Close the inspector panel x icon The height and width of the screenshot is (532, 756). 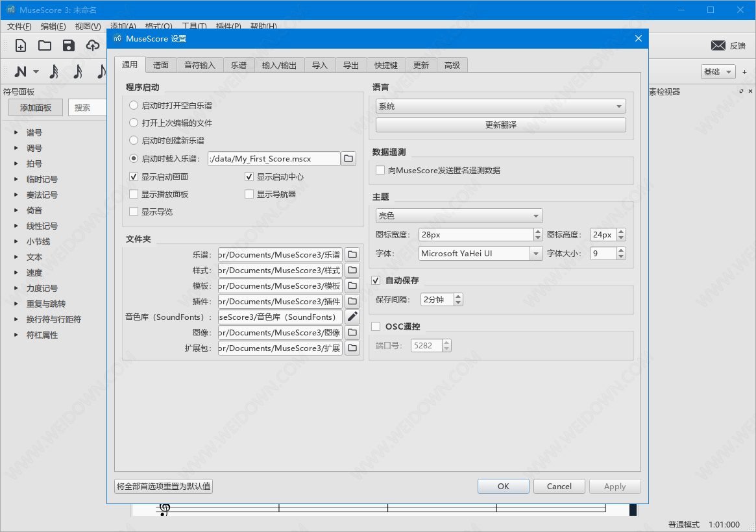[750, 91]
